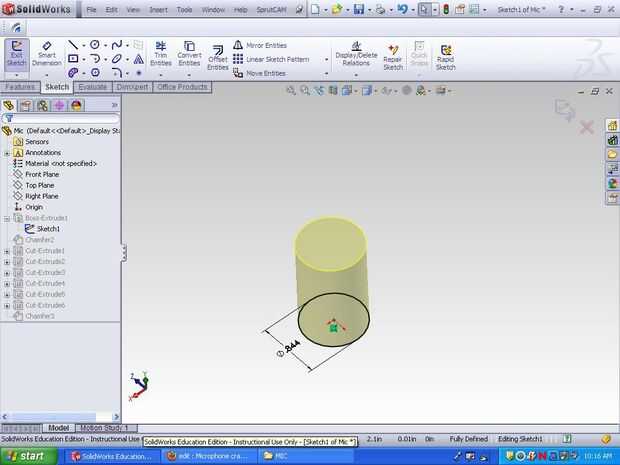Click Mirror Entities

click(260, 45)
